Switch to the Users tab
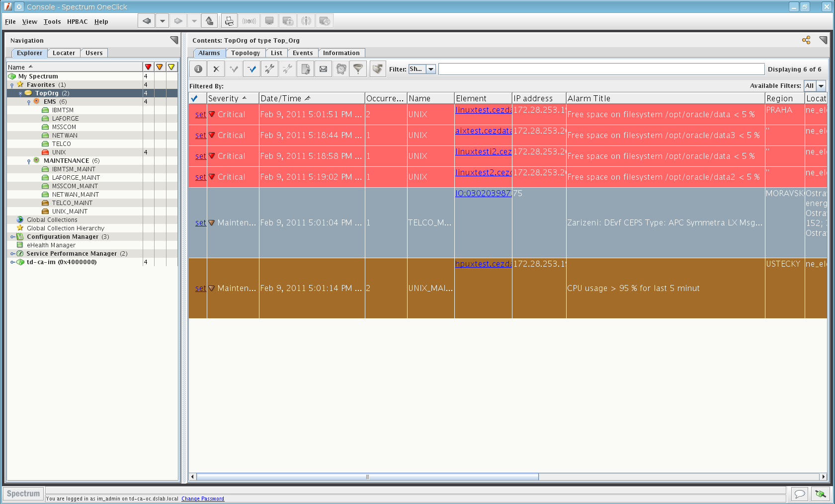 click(94, 53)
